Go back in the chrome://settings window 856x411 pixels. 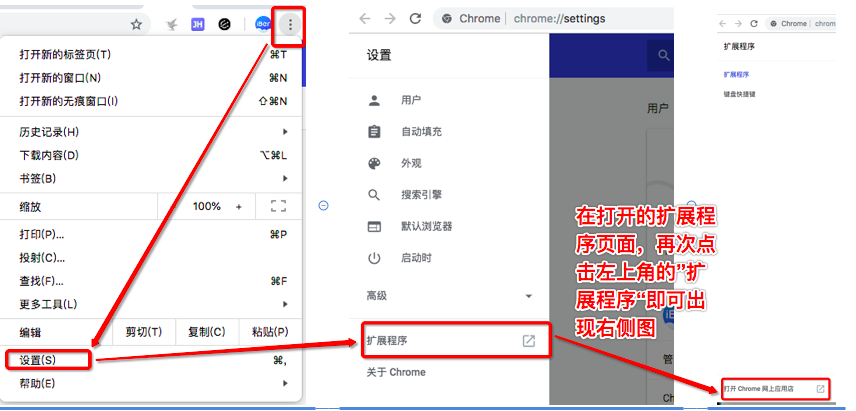coord(365,19)
